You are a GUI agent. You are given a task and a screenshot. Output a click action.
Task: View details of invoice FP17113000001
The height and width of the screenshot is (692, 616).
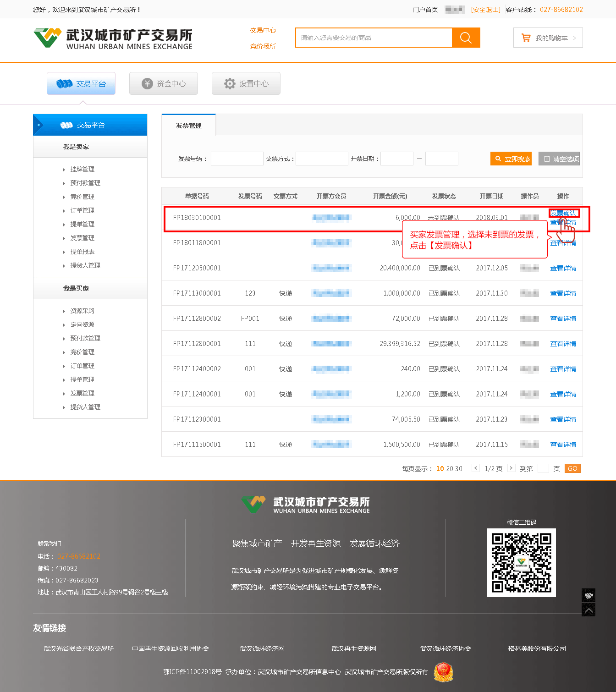(x=563, y=293)
